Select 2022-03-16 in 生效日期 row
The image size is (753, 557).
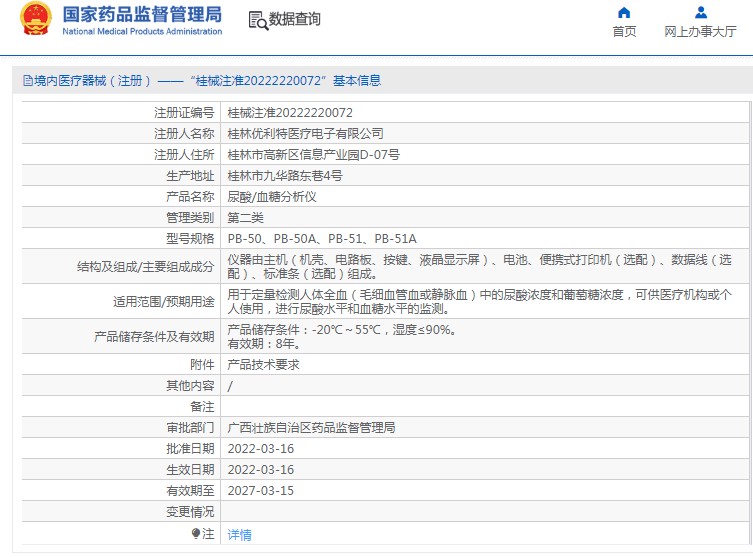(x=261, y=470)
